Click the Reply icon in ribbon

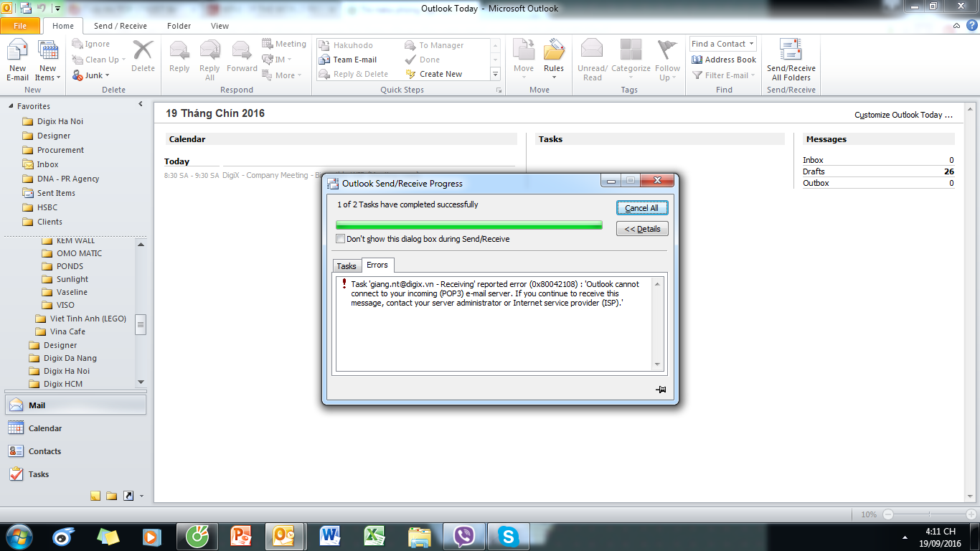[x=179, y=56]
